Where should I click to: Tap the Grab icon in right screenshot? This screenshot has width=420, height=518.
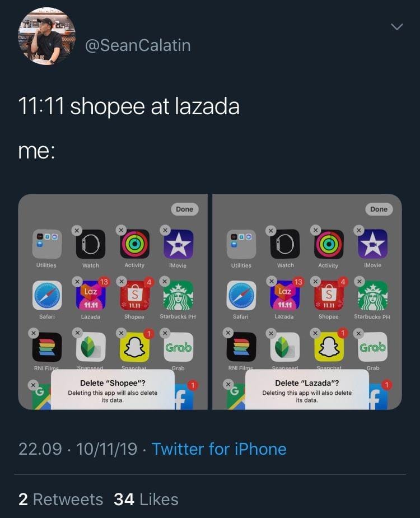373,347
